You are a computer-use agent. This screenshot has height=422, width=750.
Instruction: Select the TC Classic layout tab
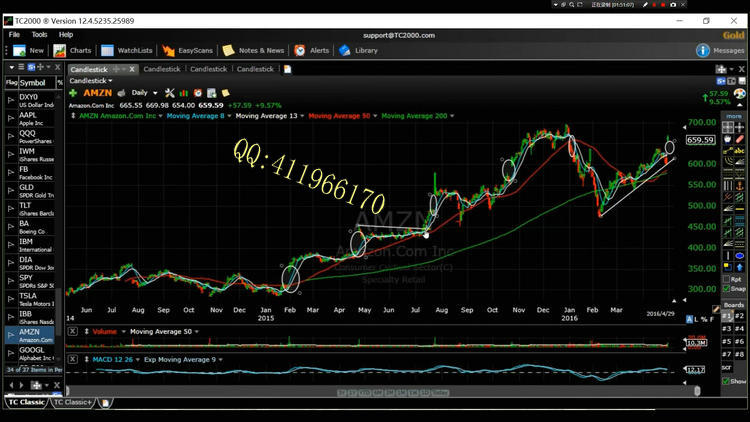26,402
